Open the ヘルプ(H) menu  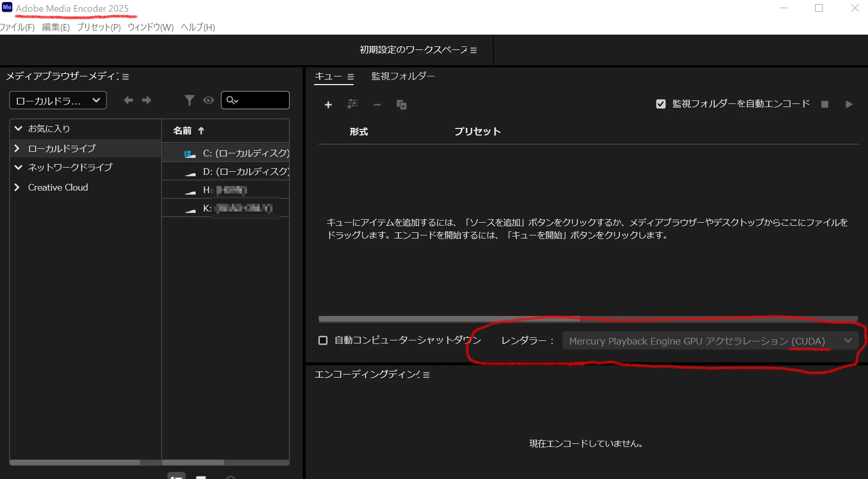pos(198,27)
